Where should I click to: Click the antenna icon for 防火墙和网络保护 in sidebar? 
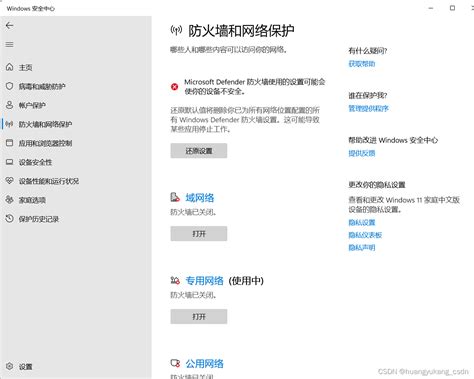pyautogui.click(x=9, y=124)
